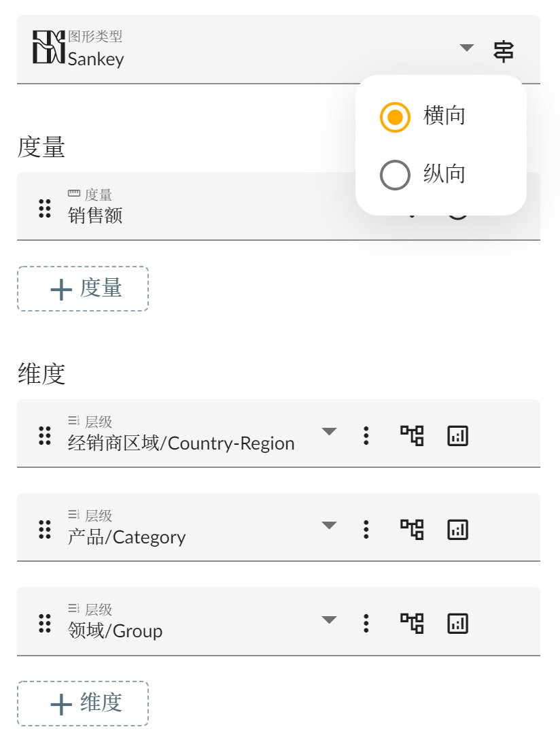This screenshot has width=560, height=742.
Task: Open more options menu for 产品/Category
Action: (x=366, y=529)
